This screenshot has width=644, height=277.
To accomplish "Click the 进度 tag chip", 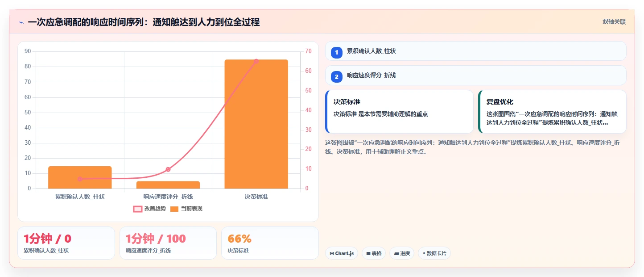I will (x=401, y=253).
